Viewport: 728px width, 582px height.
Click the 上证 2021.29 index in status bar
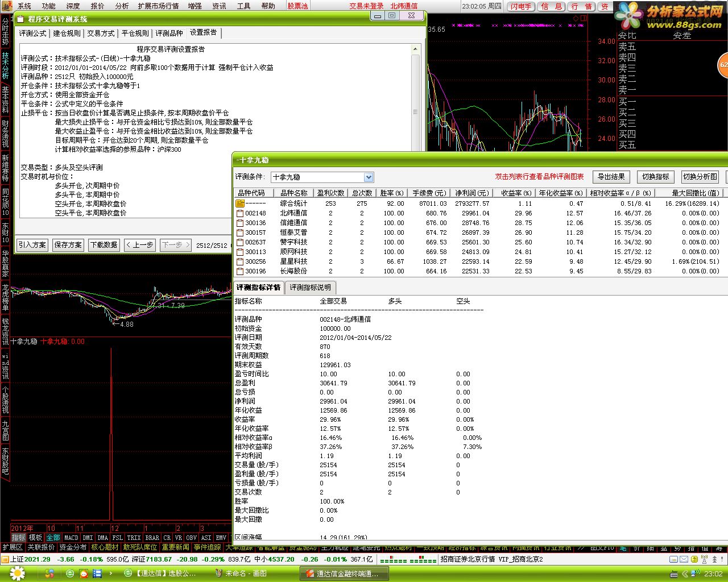coord(31,559)
